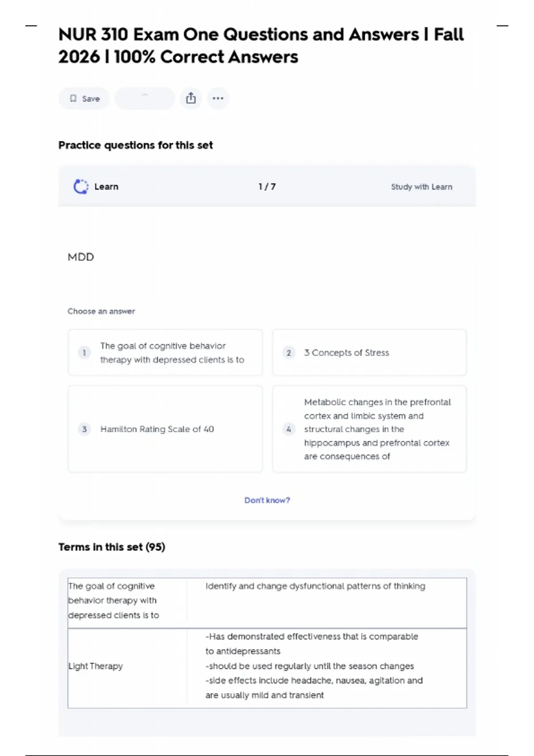Open the three-dots more options menu

point(218,98)
